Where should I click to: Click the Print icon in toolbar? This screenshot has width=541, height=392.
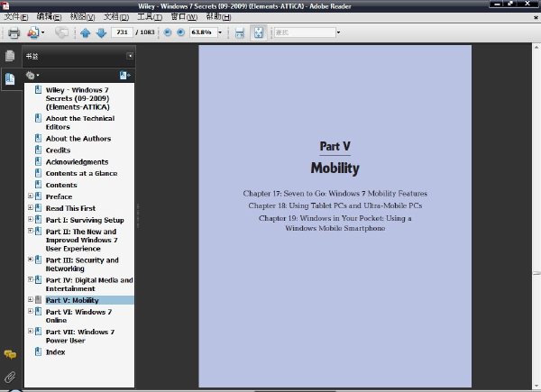[14, 32]
